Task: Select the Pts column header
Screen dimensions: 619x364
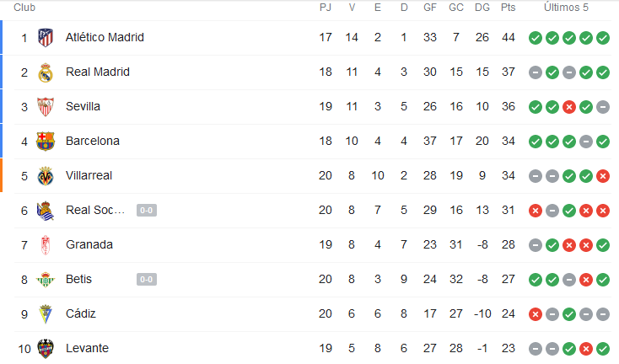Action: pos(508,8)
